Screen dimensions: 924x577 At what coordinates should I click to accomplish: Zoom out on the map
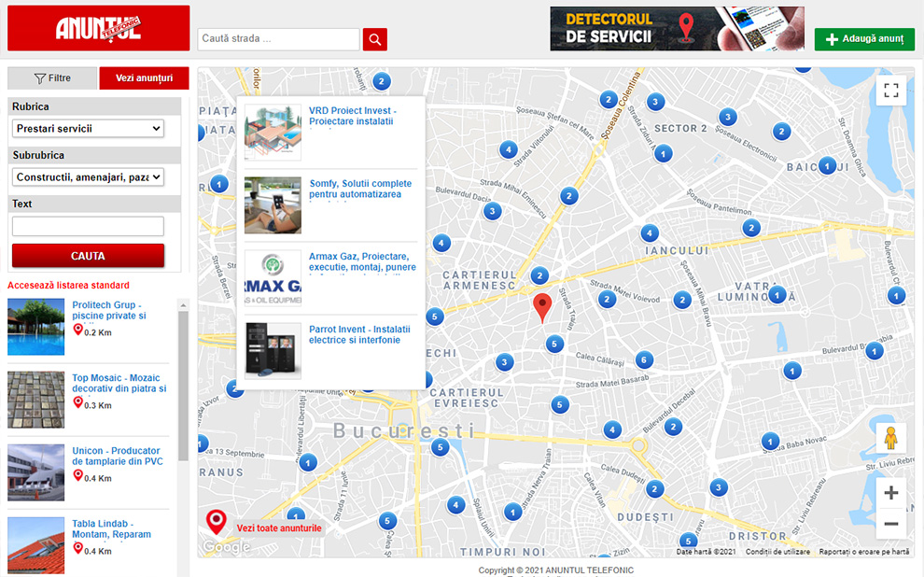[x=890, y=524]
